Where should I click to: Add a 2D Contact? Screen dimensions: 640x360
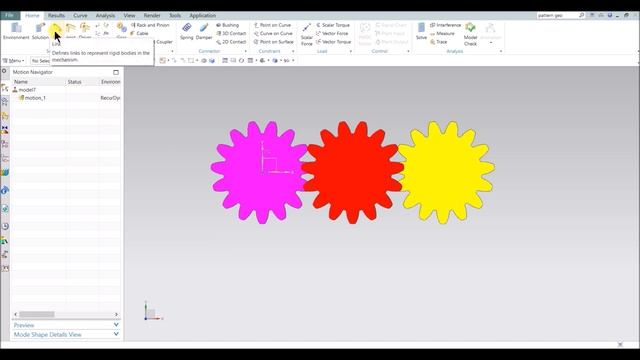coord(231,42)
